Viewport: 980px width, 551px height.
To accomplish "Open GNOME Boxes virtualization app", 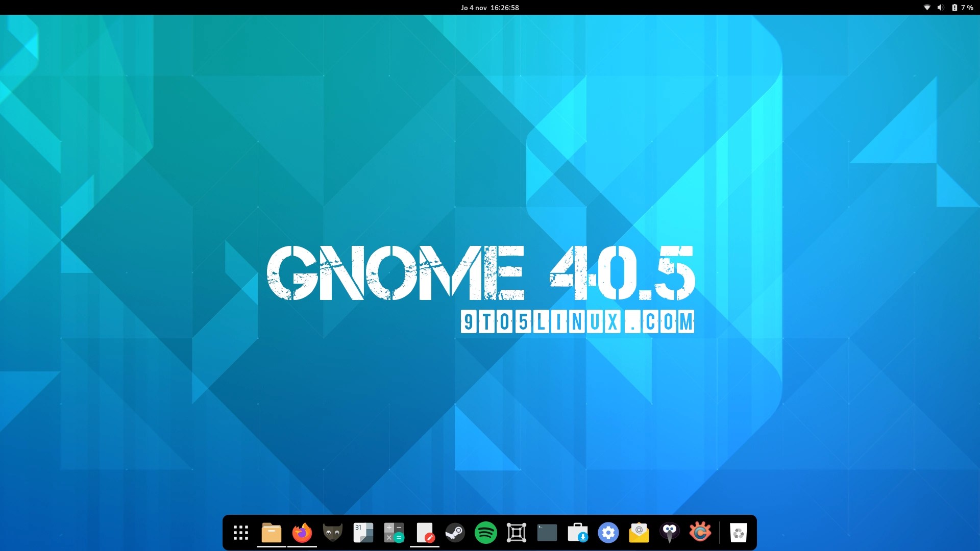I will coord(517,532).
